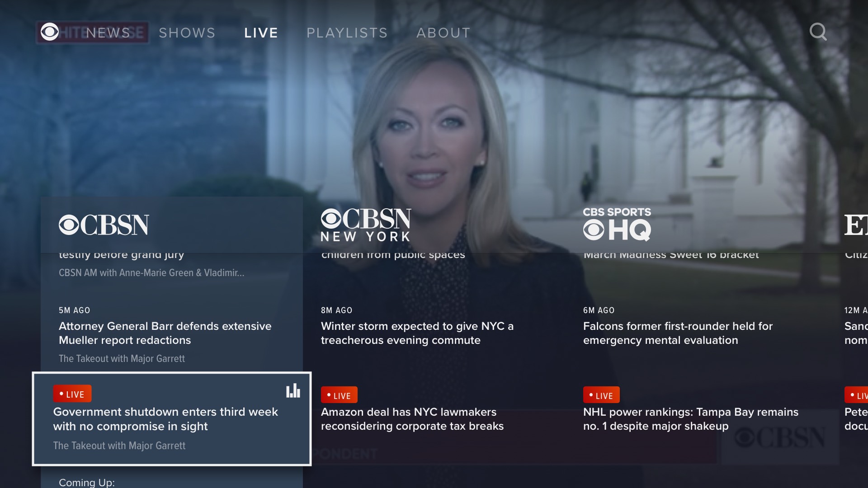Image resolution: width=868 pixels, height=488 pixels.
Task: Click the LIVE badge under CBSN New York
Action: point(339,394)
